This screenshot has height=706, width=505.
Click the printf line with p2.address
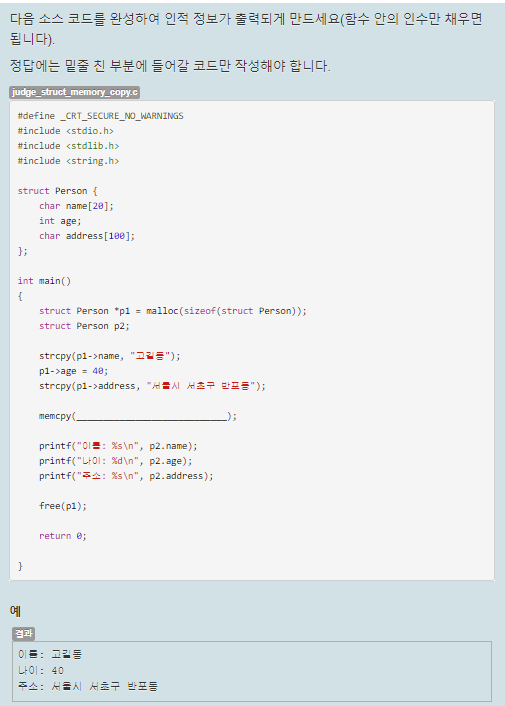(x=126, y=476)
